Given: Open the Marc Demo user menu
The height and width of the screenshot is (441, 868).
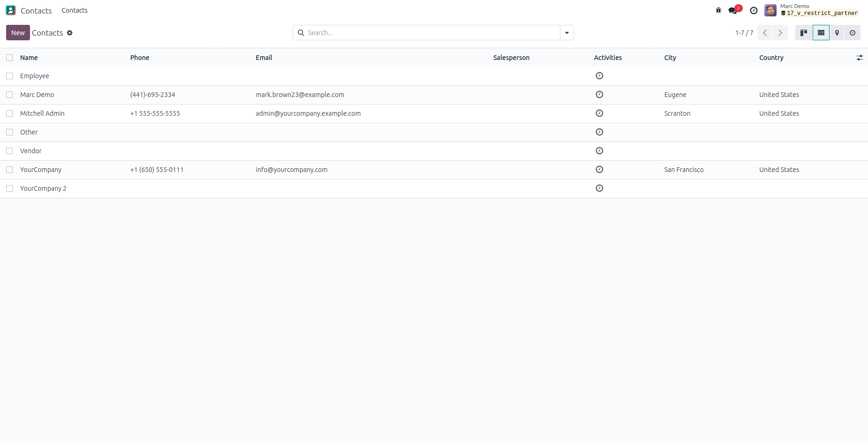Looking at the screenshot, I should [x=812, y=10].
